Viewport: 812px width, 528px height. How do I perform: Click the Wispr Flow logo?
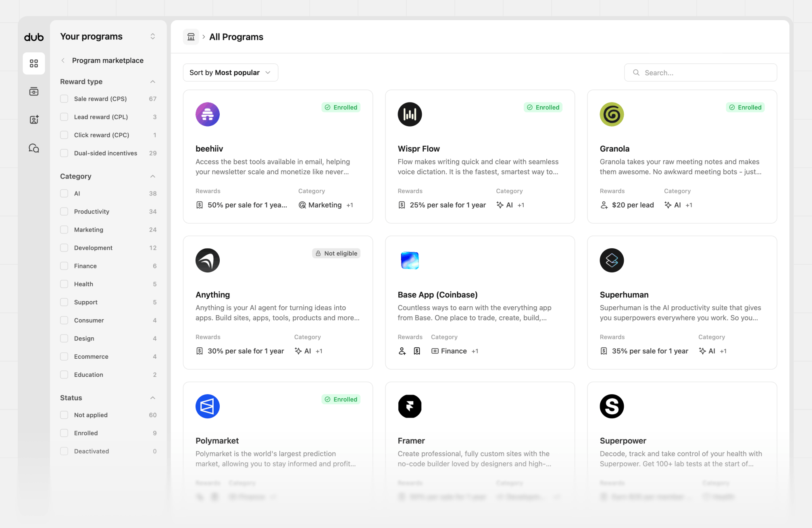pos(410,114)
